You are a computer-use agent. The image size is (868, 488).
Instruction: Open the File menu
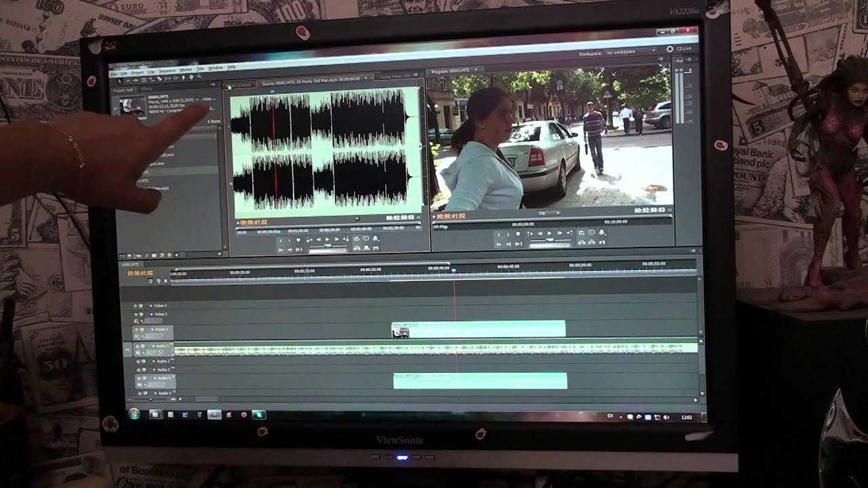113,74
